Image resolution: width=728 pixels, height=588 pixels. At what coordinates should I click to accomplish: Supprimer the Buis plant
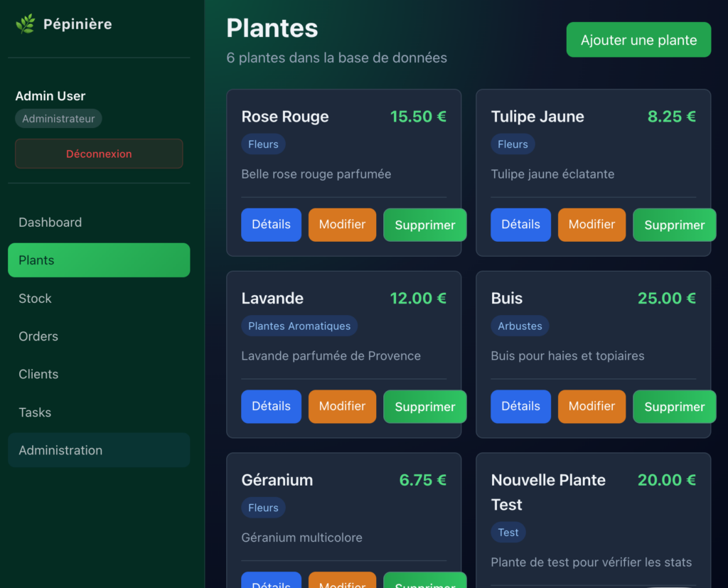click(x=675, y=407)
